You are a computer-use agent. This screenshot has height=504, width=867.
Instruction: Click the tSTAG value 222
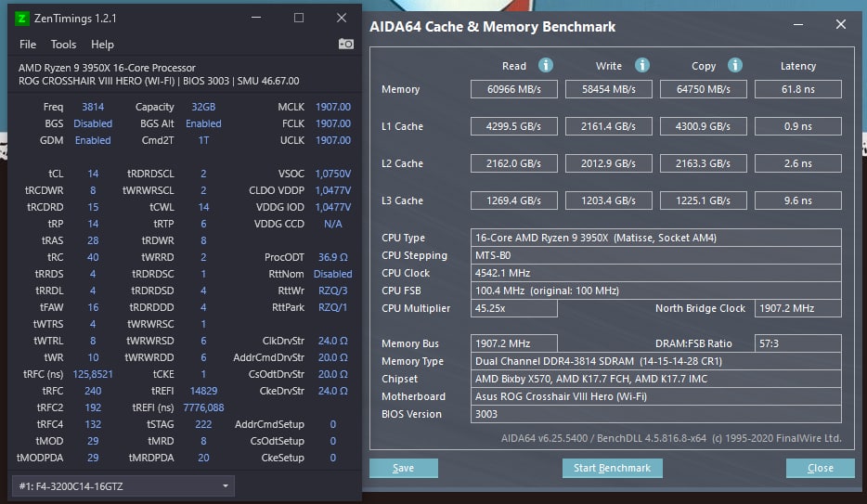[203, 424]
